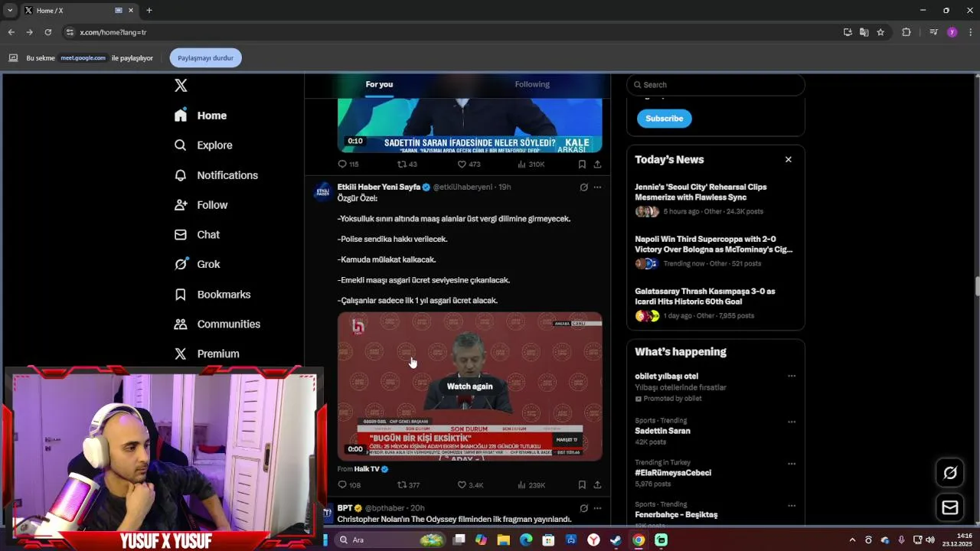Image resolution: width=980 pixels, height=551 pixels.
Task: Share the Özgür Özel post
Action: point(597,485)
